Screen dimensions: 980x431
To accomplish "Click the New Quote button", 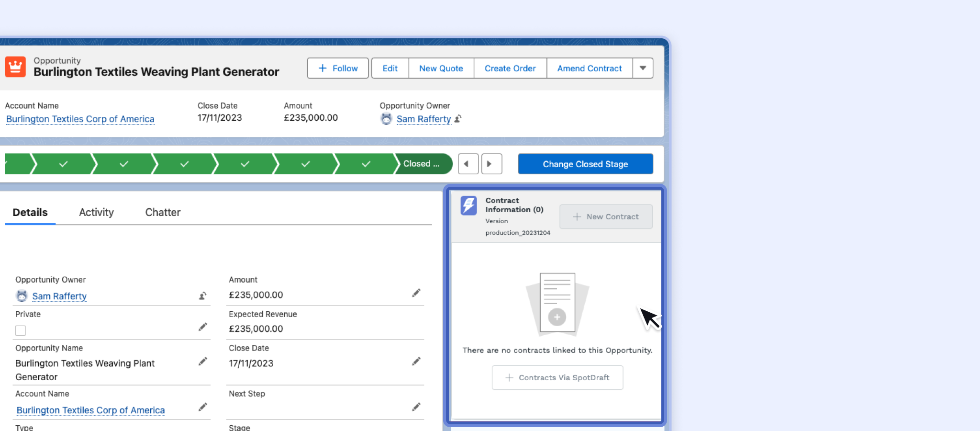I will click(441, 68).
